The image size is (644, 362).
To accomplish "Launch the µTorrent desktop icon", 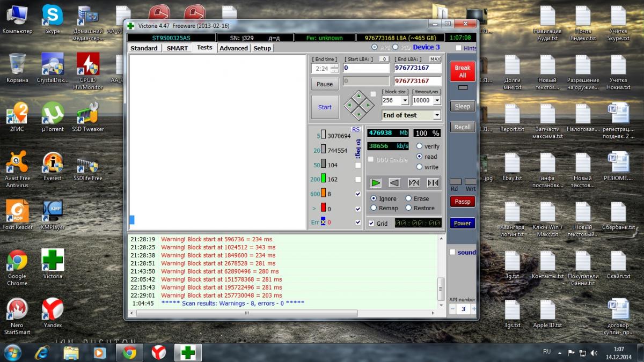I will coord(53,117).
